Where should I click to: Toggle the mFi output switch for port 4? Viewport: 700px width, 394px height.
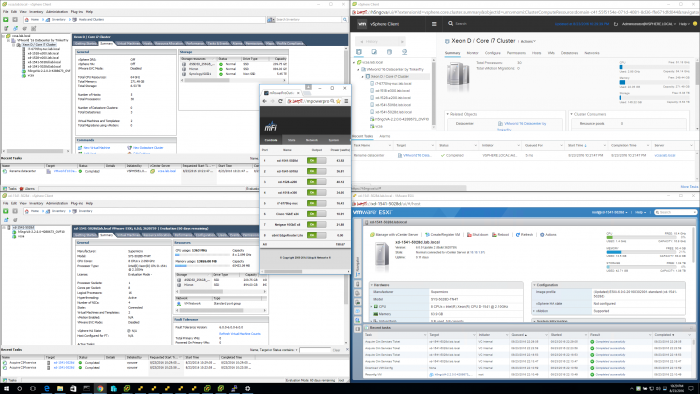(316, 193)
